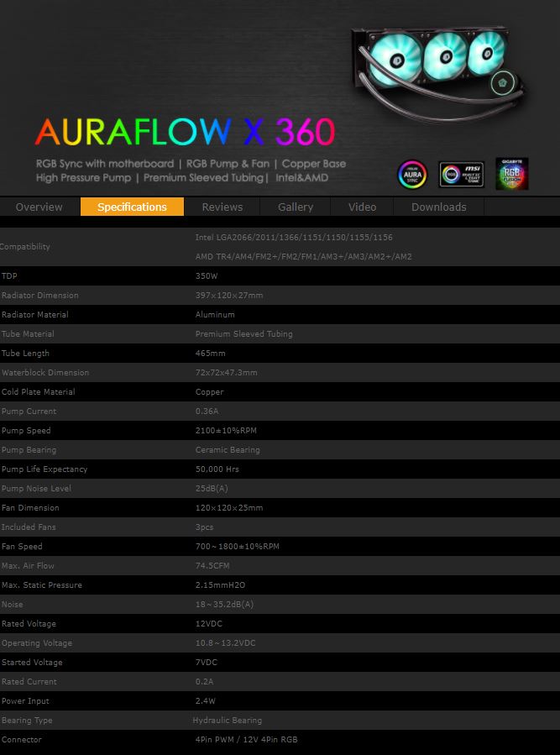Go to the Video tab
The width and height of the screenshot is (560, 755).
pos(362,207)
